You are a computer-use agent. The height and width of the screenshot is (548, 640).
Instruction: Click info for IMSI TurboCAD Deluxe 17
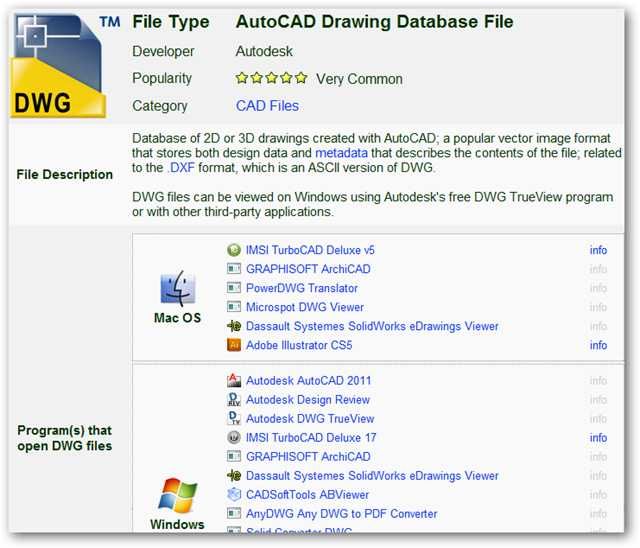coord(598,438)
